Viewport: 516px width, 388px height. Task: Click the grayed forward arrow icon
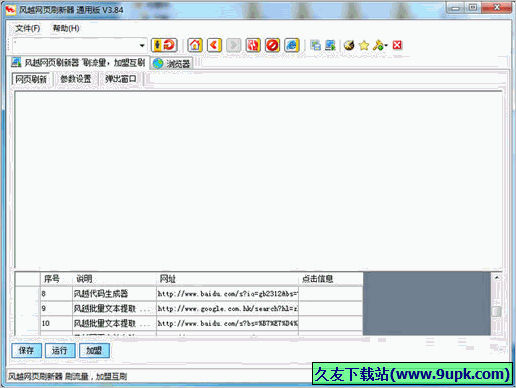(x=234, y=45)
